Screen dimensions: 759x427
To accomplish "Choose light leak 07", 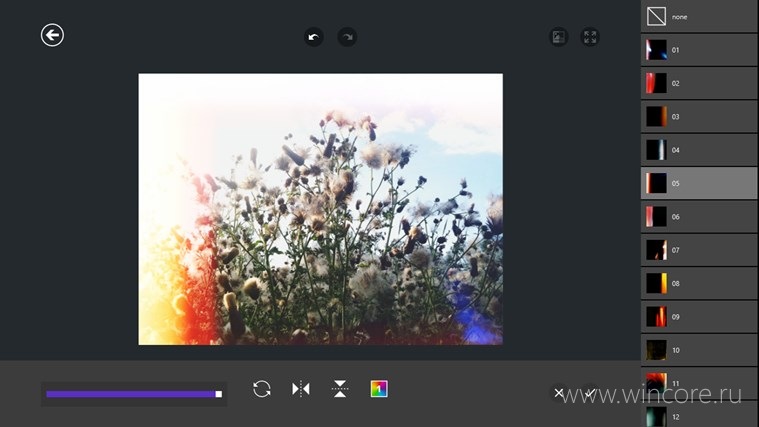I will point(699,250).
